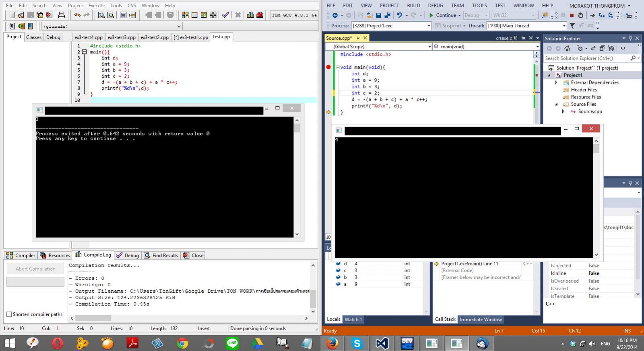Click Step Into icon in Visual Studio
644x351 pixels.
pyautogui.click(x=601, y=15)
